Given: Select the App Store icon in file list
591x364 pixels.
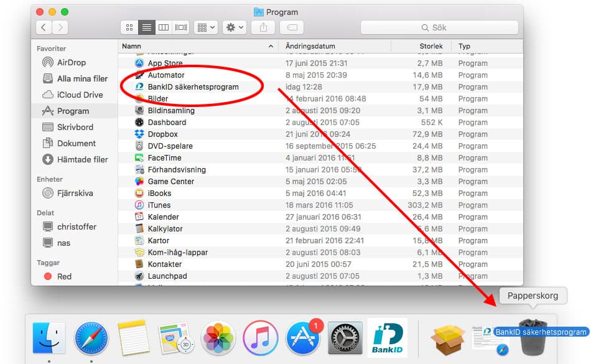Looking at the screenshot, I should coord(139,63).
